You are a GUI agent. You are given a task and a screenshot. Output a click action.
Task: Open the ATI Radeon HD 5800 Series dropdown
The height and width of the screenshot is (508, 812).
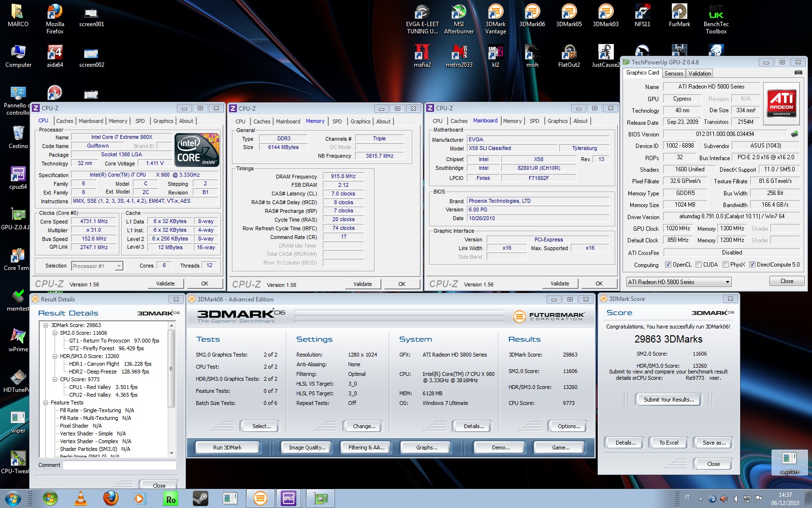679,282
